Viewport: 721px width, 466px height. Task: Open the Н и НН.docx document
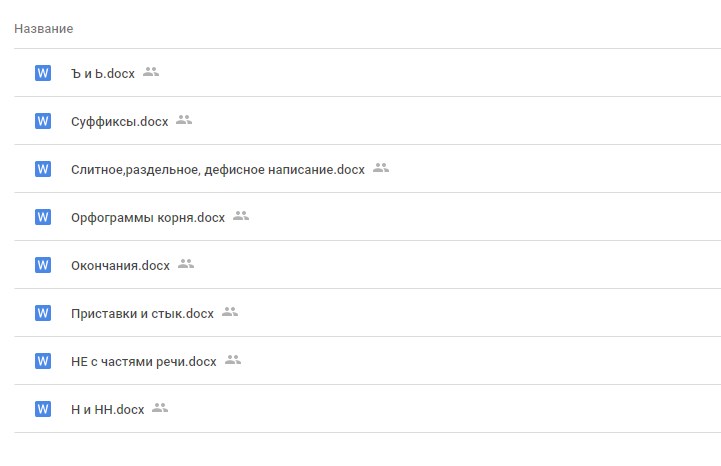tap(108, 409)
